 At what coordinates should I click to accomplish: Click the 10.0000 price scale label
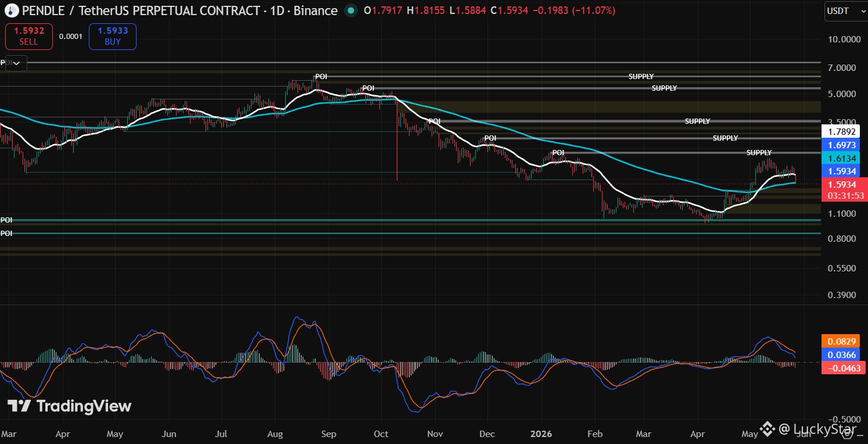[844, 40]
